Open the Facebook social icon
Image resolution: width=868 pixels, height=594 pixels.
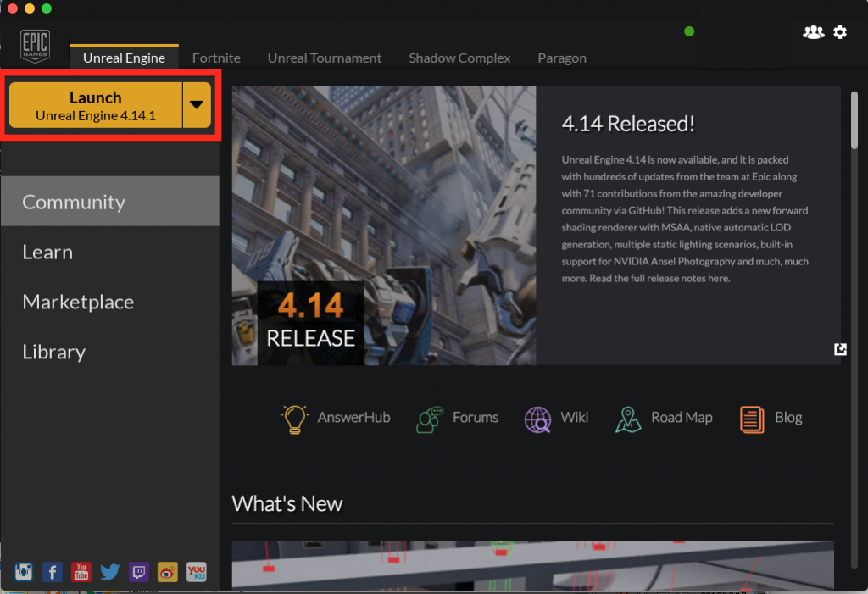coord(53,571)
